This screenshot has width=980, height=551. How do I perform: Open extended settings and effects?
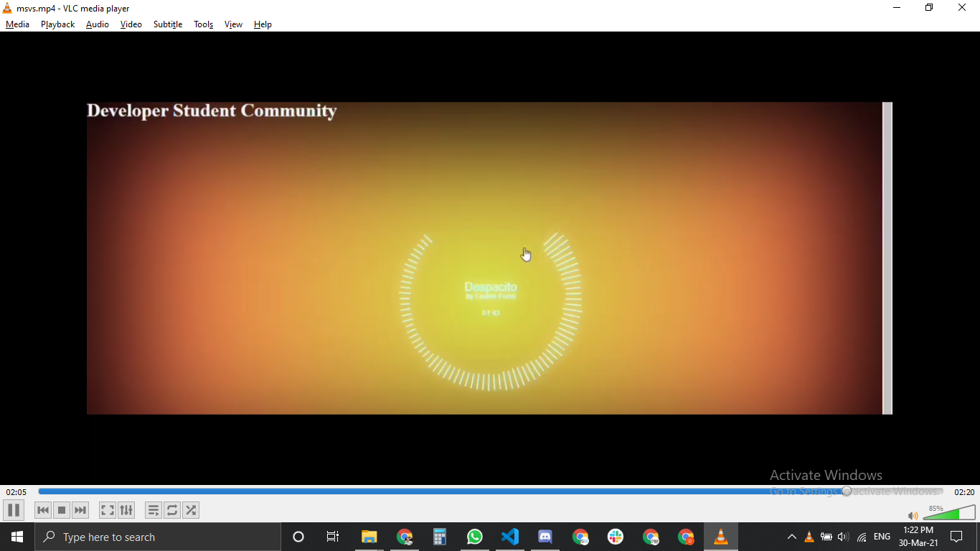coord(126,510)
